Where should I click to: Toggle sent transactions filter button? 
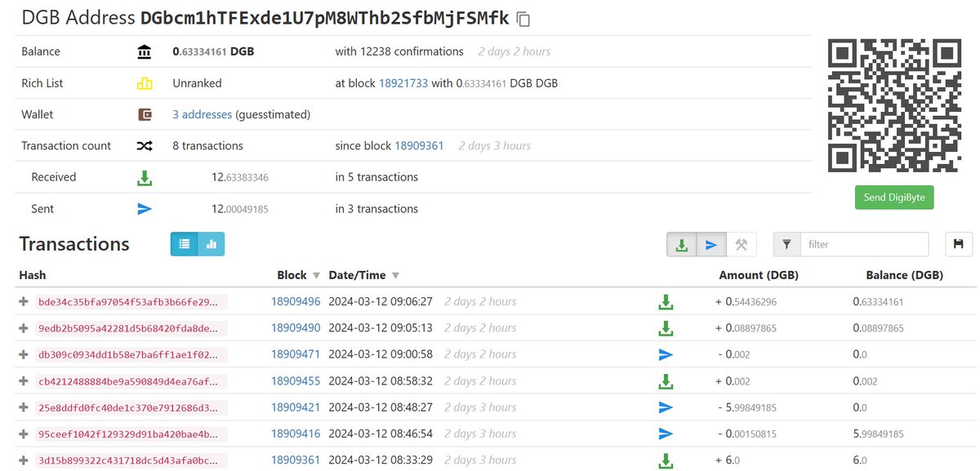coord(711,244)
